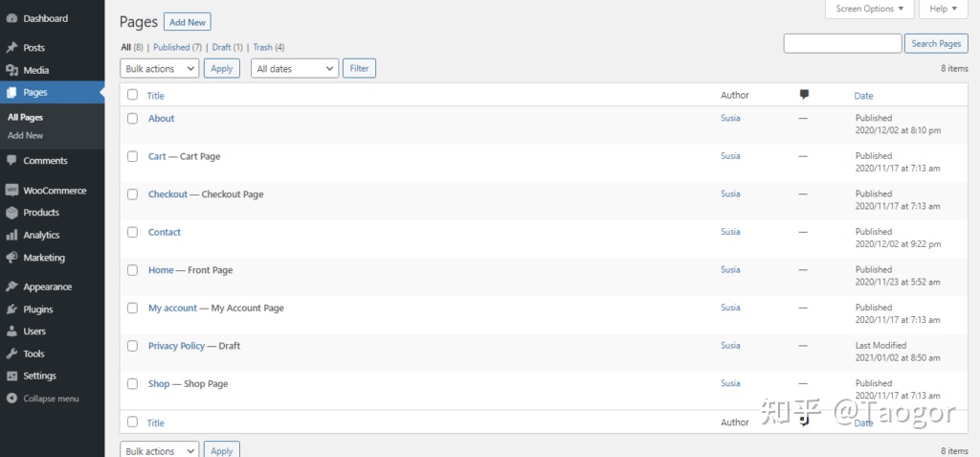Select the Add New submenu under Pages
This screenshot has width=980, height=457.
coord(26,135)
